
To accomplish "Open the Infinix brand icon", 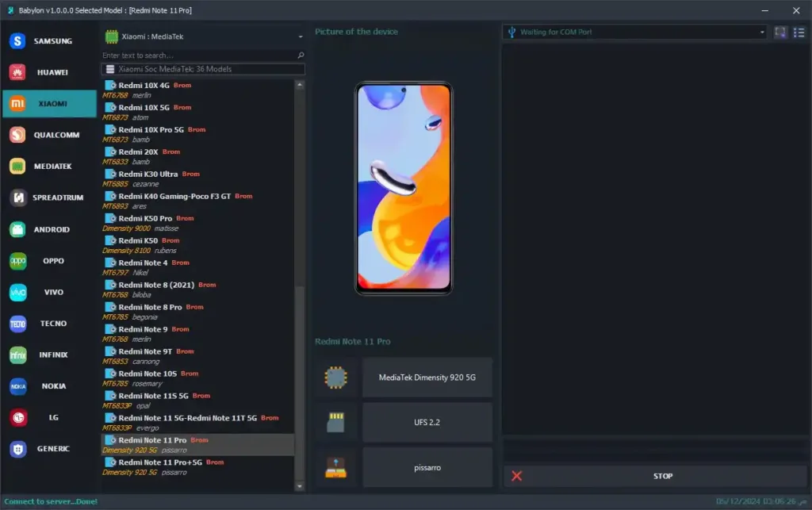I will [x=18, y=355].
